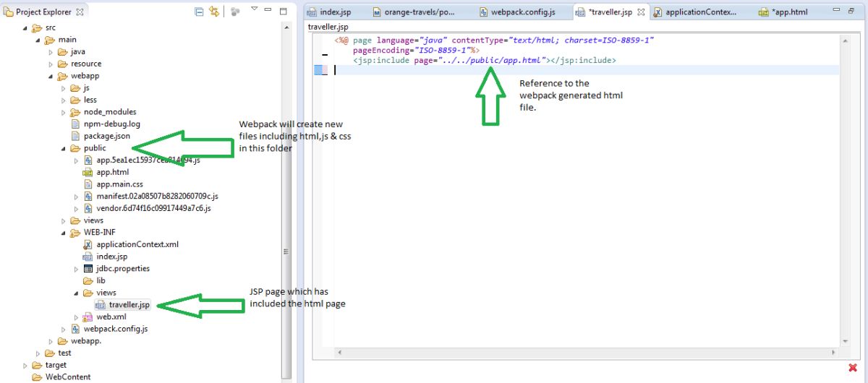Click the web.xml file icon
The image size is (868, 383).
[88, 317]
